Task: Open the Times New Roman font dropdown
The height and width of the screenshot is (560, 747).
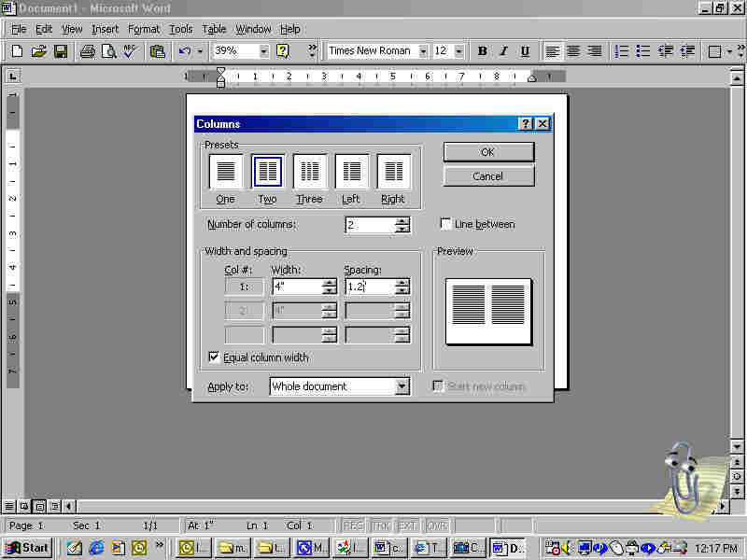Action: point(423,51)
